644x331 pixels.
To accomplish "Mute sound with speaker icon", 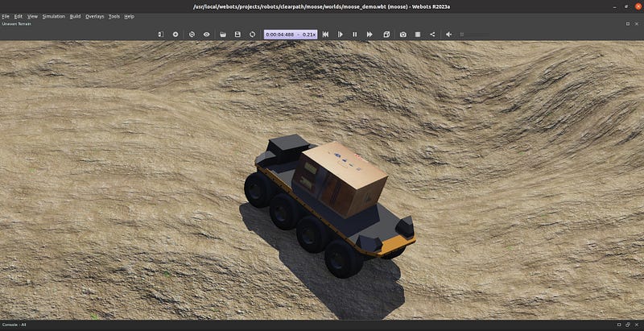I will (448, 35).
